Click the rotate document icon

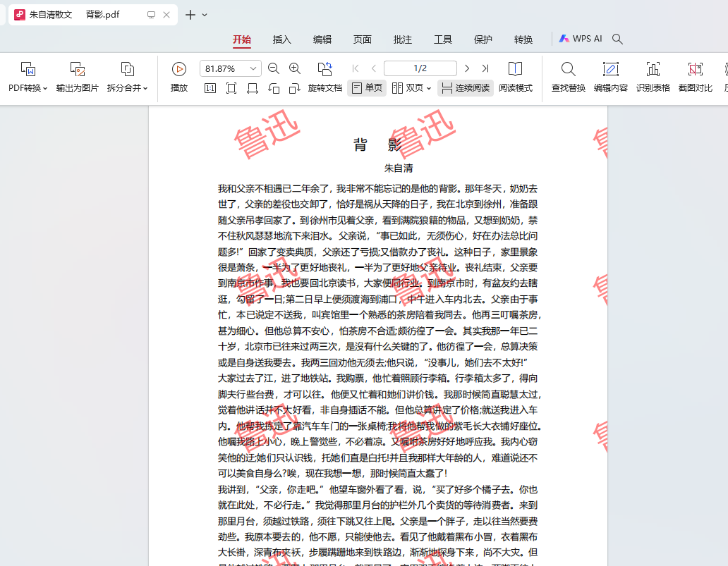(325, 68)
